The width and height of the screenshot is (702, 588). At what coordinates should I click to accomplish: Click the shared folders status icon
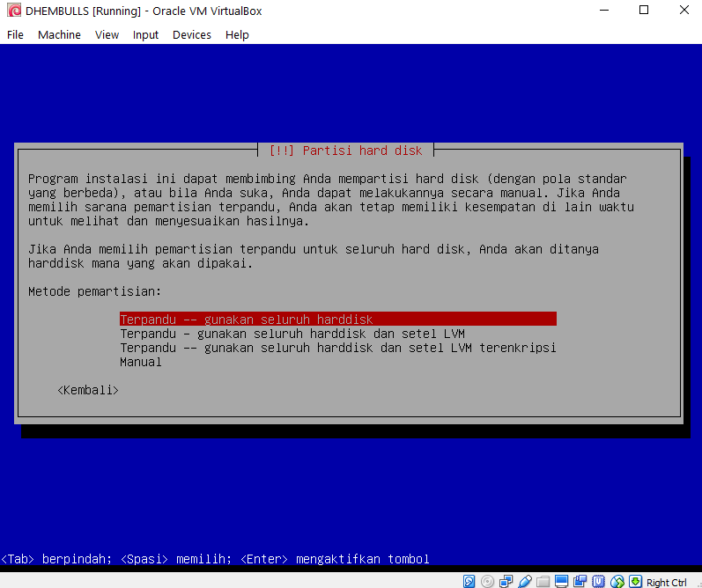543,581
